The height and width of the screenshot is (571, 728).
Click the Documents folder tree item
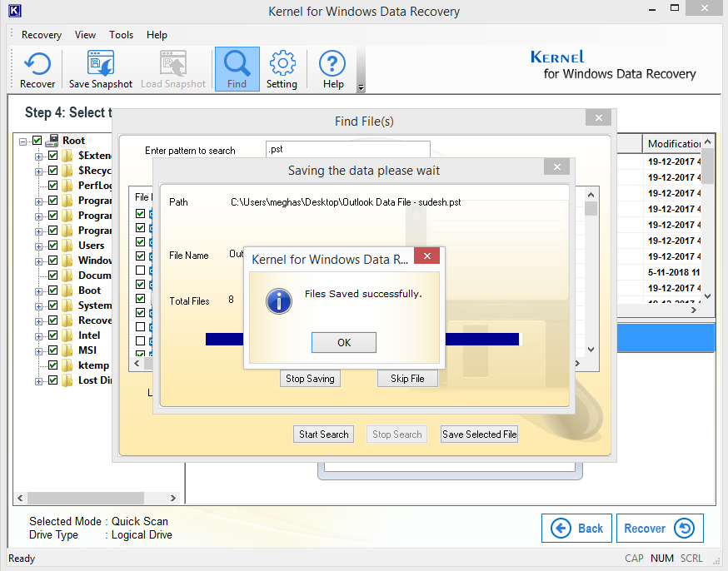(94, 276)
